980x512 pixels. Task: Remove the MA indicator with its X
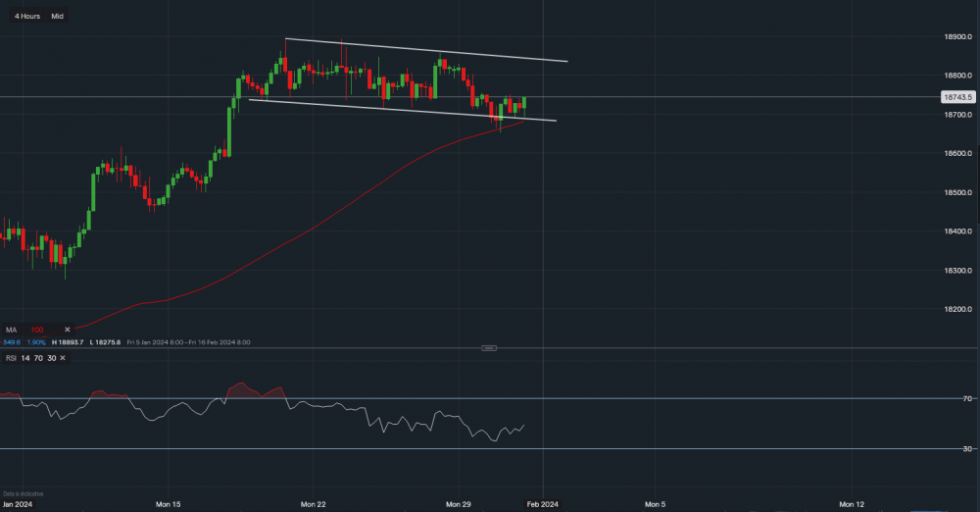[x=68, y=330]
